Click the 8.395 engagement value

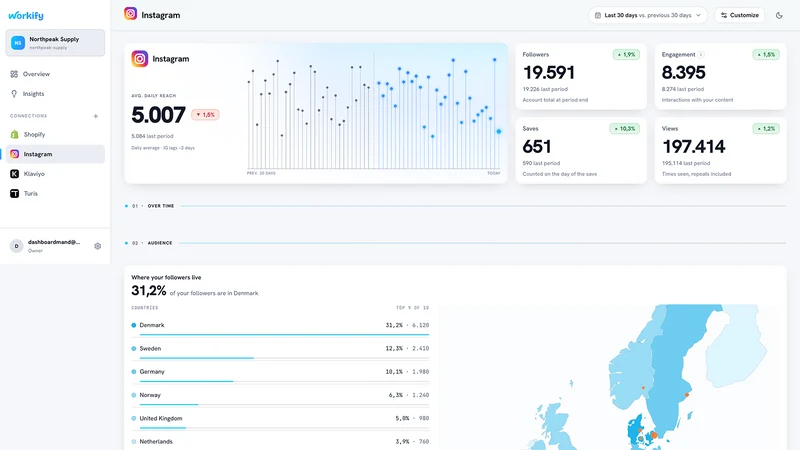pyautogui.click(x=684, y=72)
